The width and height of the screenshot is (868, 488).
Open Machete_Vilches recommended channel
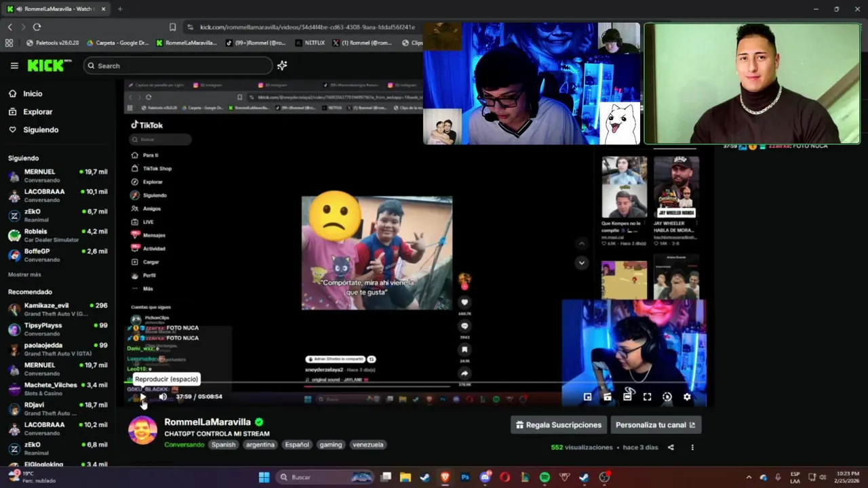58,389
